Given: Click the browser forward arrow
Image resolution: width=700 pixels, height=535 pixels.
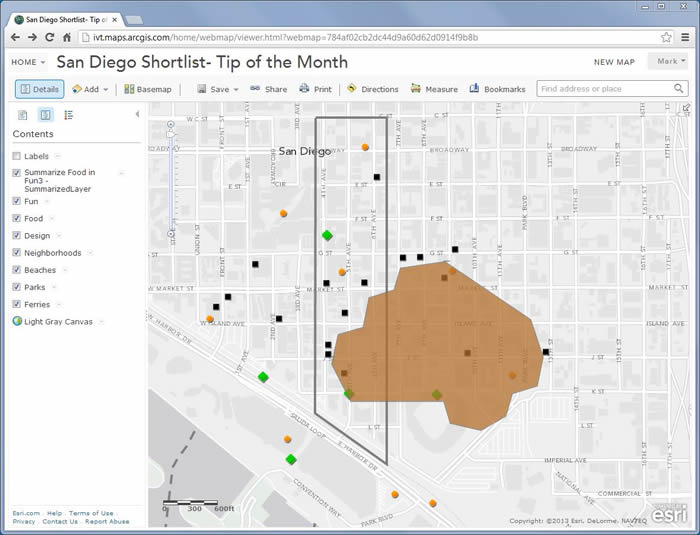Looking at the screenshot, I should pyautogui.click(x=32, y=38).
